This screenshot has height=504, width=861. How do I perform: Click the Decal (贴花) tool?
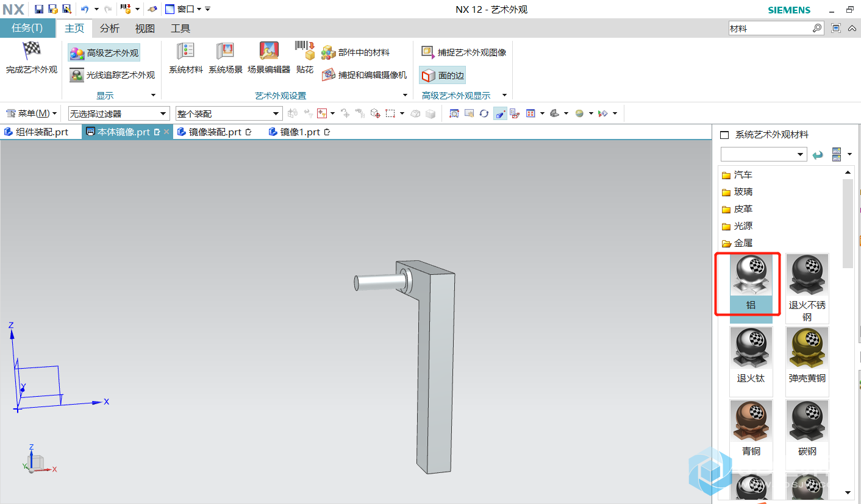[x=304, y=59]
